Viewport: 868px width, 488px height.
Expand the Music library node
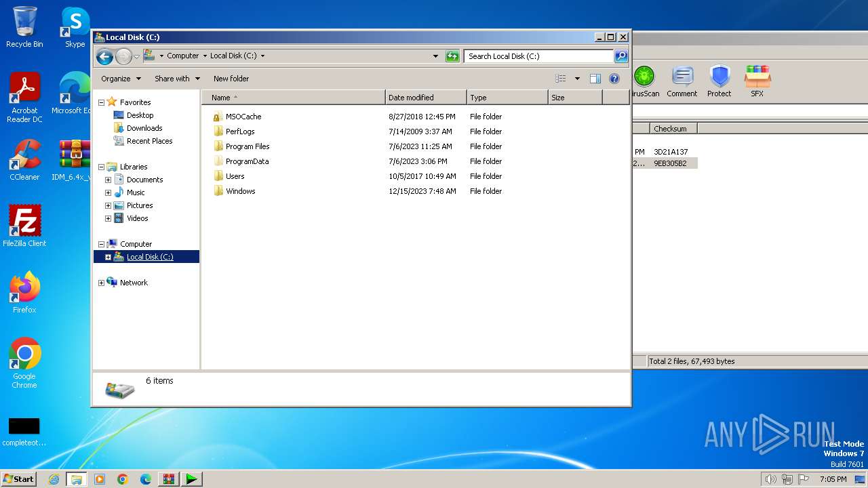(x=108, y=192)
